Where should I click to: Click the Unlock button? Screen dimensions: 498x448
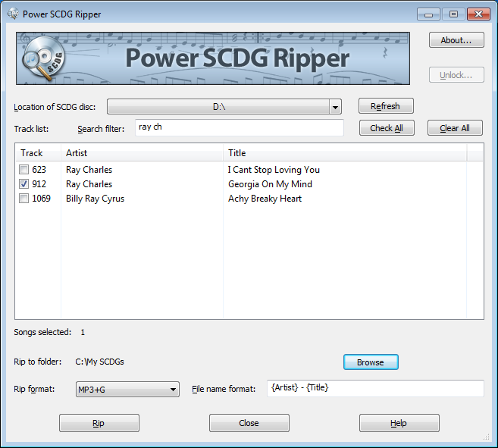(456, 75)
